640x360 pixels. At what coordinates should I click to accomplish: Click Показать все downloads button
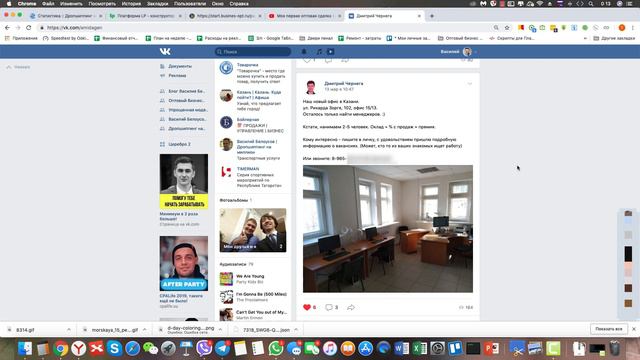(609, 329)
